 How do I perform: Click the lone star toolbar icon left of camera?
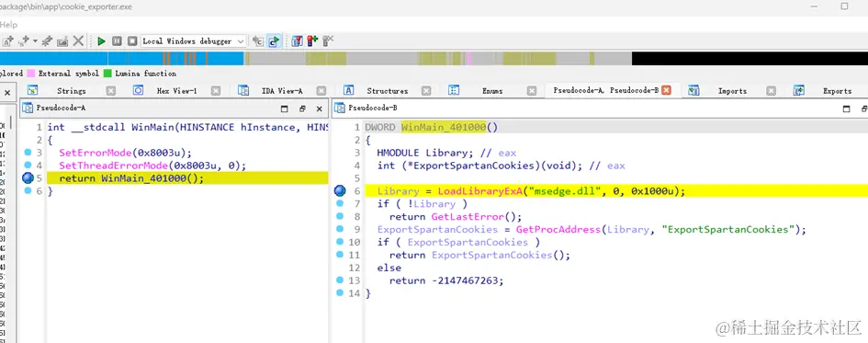[47, 41]
